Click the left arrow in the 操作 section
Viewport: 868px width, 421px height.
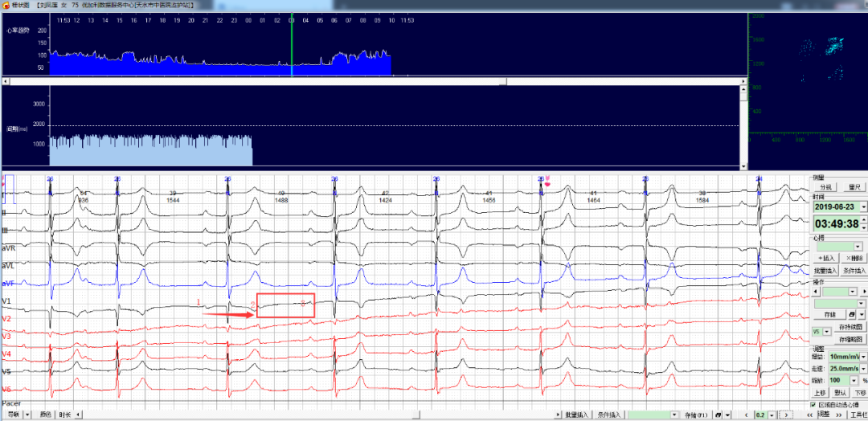816,291
